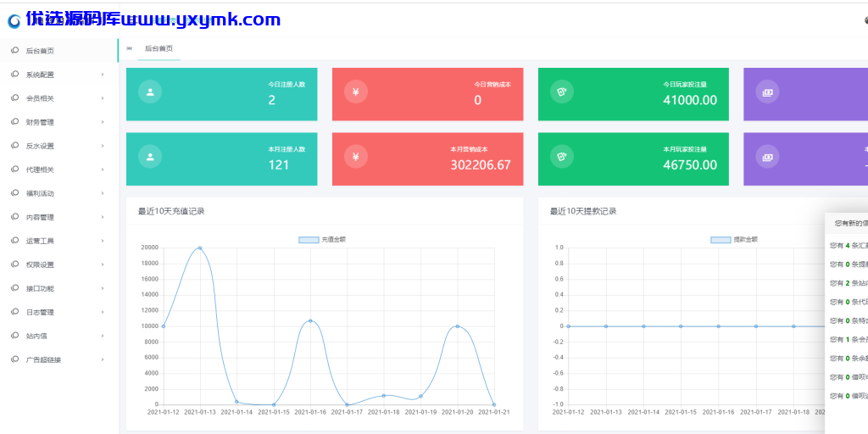Click the recharge data point on 2021-01-20
The image size is (868, 434).
point(457,326)
